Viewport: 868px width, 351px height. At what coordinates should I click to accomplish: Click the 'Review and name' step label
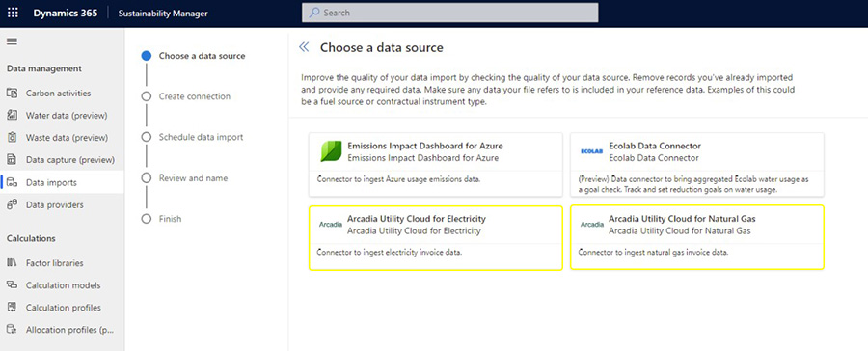point(193,177)
